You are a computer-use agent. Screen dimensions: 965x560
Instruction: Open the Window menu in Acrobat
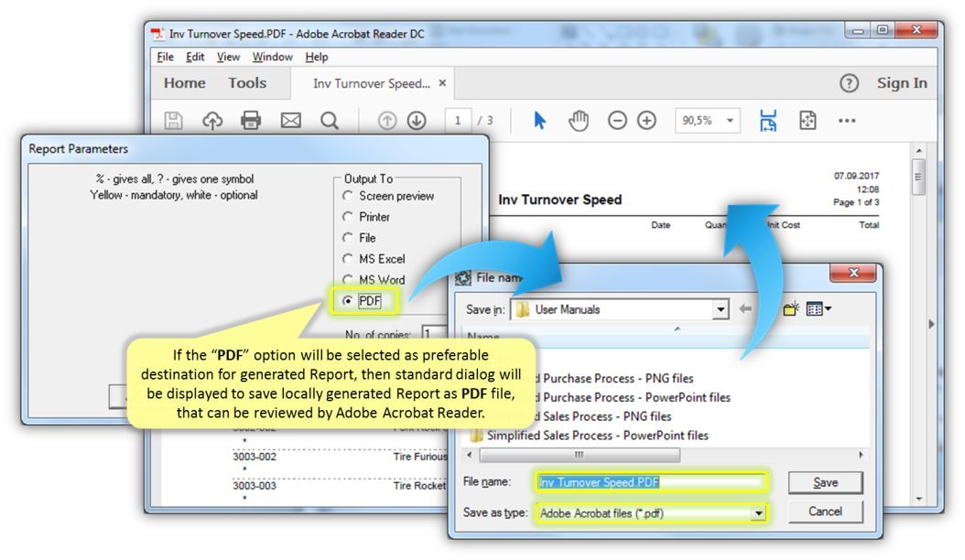point(272,57)
